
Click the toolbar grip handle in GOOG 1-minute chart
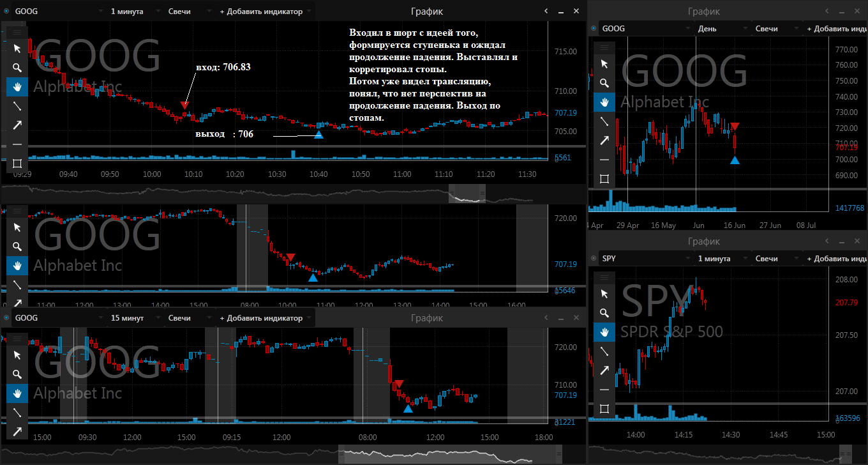pyautogui.click(x=17, y=32)
